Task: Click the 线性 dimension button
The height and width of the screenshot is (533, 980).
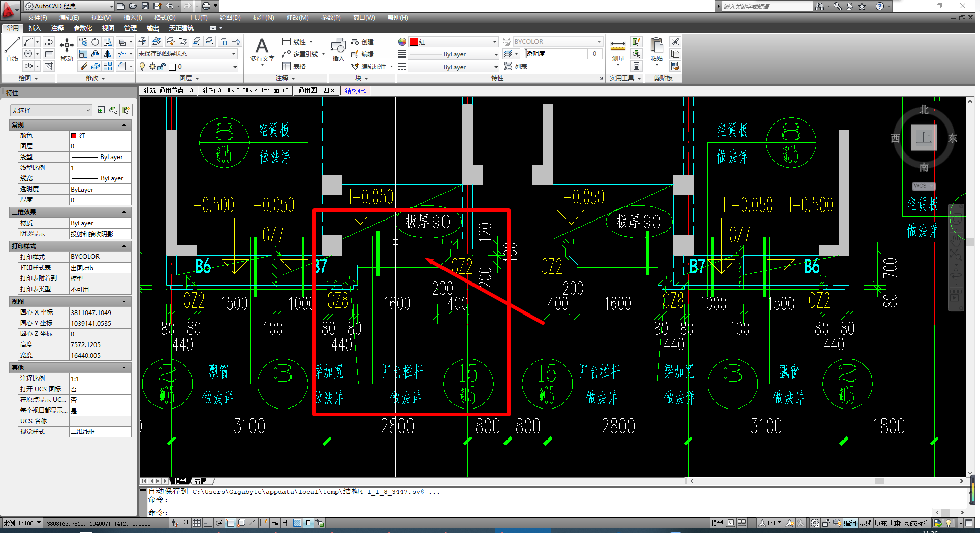Action: point(295,42)
